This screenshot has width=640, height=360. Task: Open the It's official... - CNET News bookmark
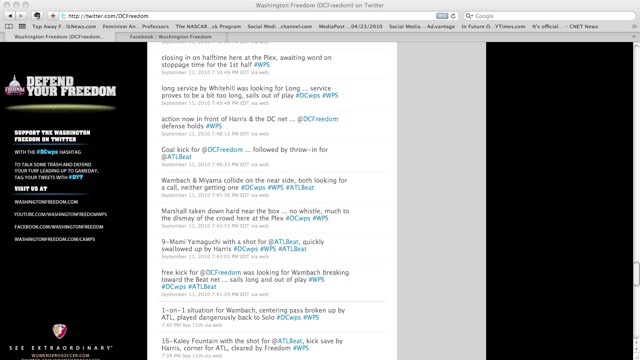[565, 27]
